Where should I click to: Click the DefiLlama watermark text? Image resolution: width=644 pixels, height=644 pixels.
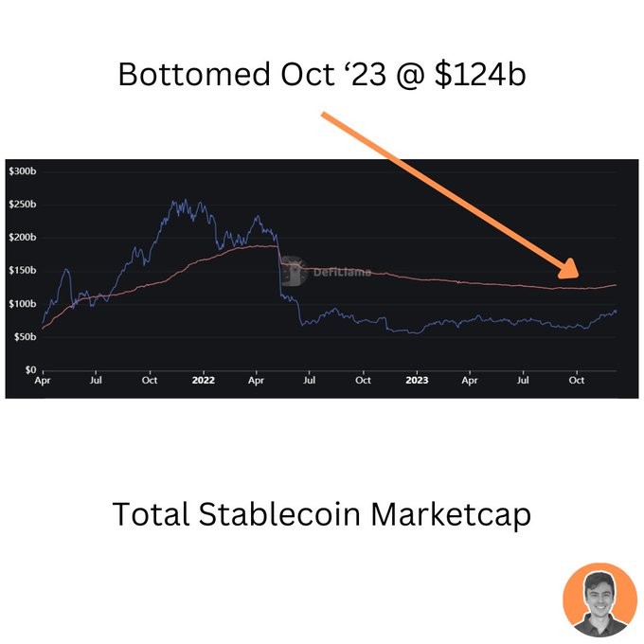(342, 272)
